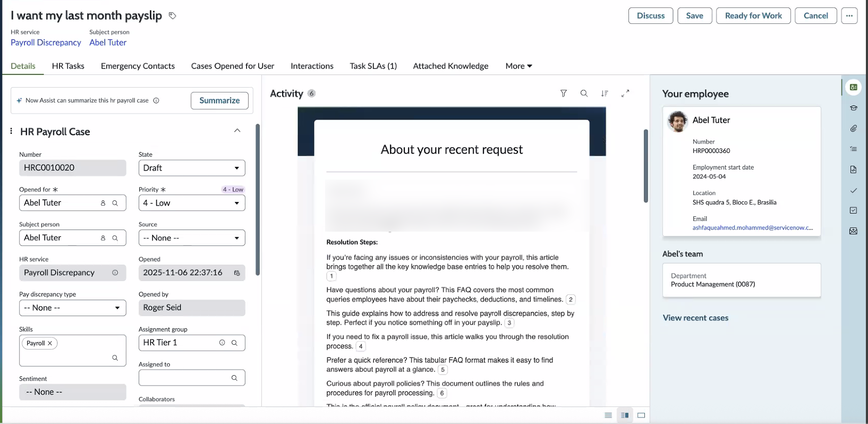
Task: Click citation marker 6 in resolution steps
Action: click(x=442, y=393)
